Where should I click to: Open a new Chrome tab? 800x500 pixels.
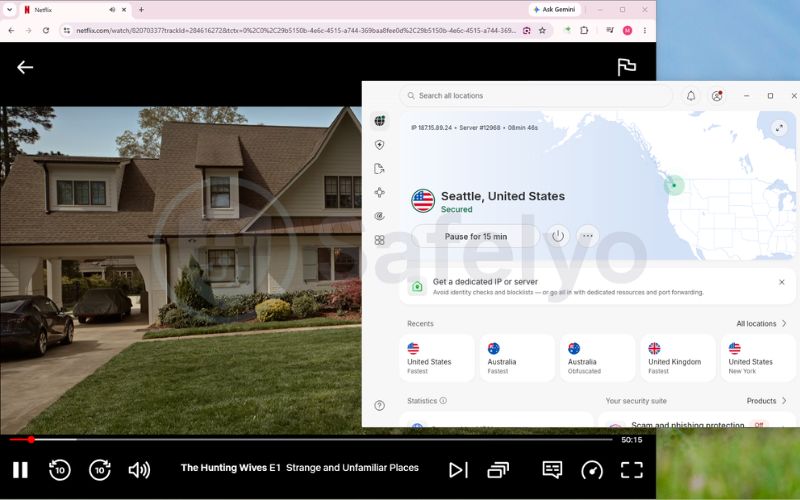141,9
